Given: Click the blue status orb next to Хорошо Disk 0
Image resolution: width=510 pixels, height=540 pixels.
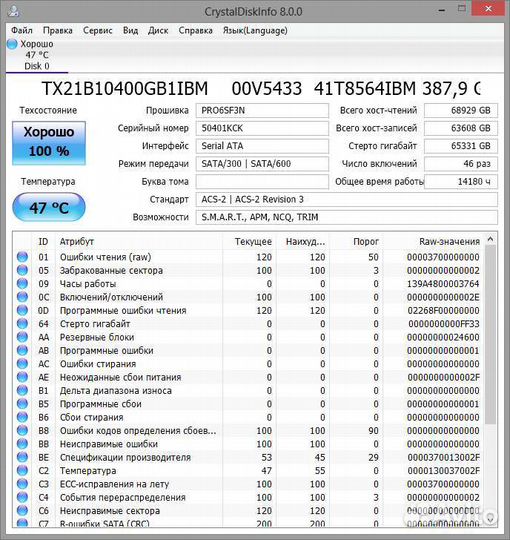Looking at the screenshot, I should pyautogui.click(x=12, y=44).
